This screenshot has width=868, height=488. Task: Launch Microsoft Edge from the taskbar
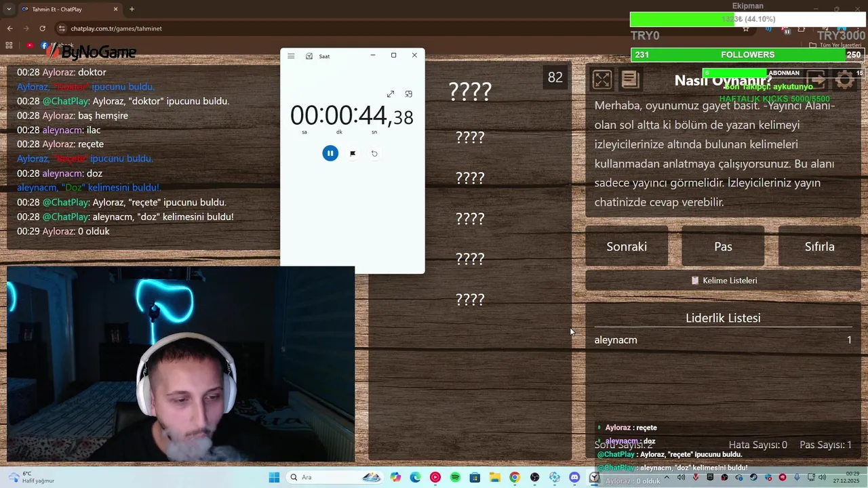click(415, 478)
